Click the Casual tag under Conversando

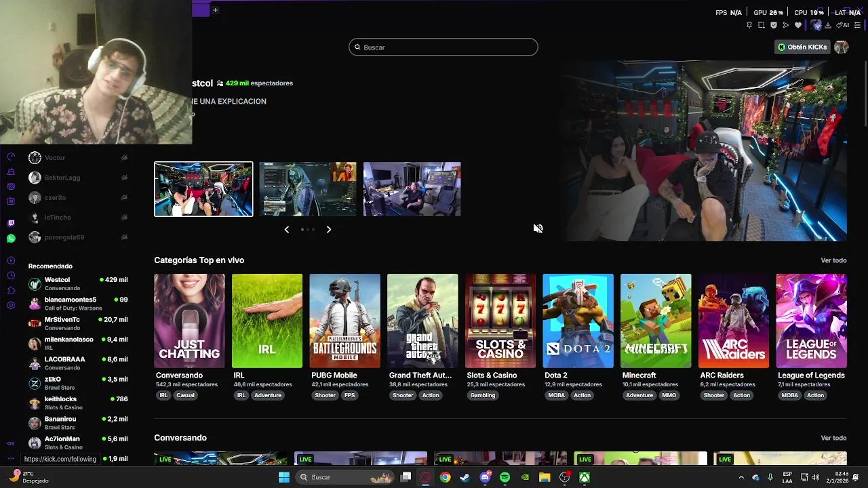pos(185,395)
